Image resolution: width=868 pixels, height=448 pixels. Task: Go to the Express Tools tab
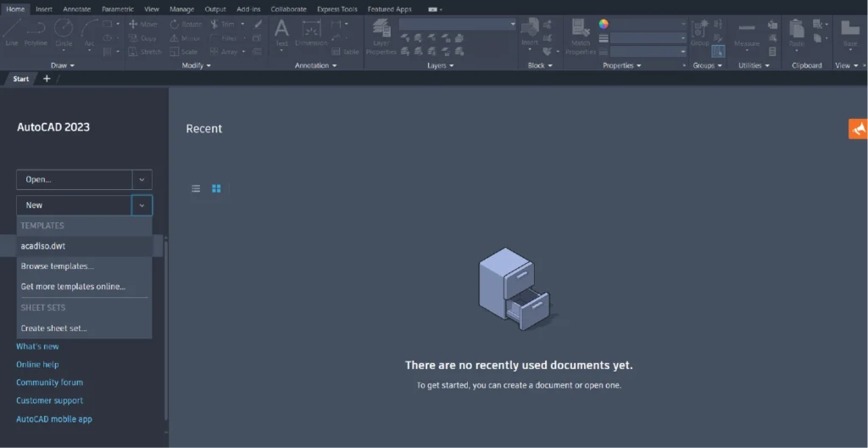coord(337,8)
